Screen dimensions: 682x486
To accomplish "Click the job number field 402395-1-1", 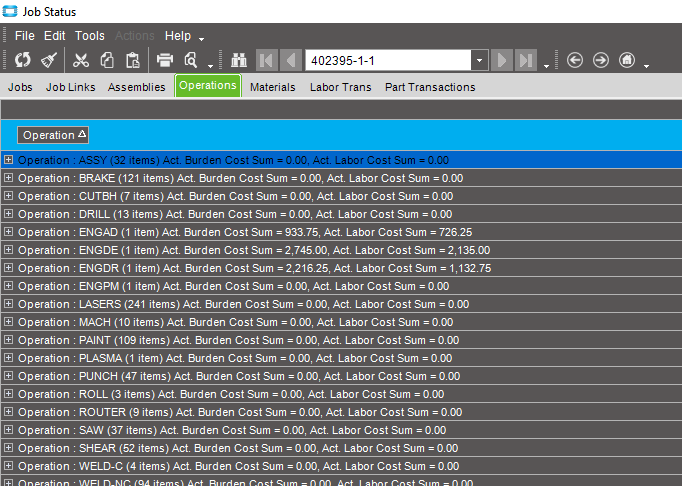I will (388, 60).
